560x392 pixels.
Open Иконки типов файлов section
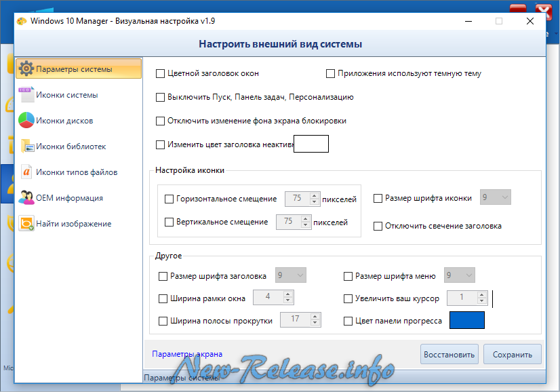click(79, 172)
